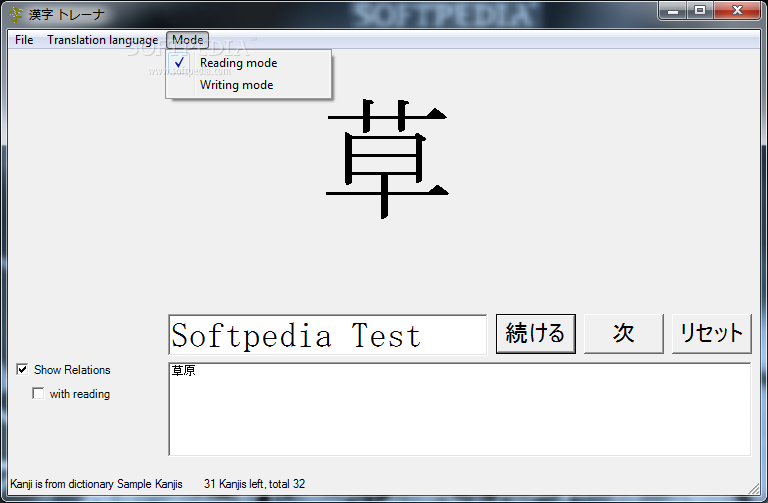Enable the with reading checkbox
Viewport: 768px width, 503px height.
click(38, 393)
